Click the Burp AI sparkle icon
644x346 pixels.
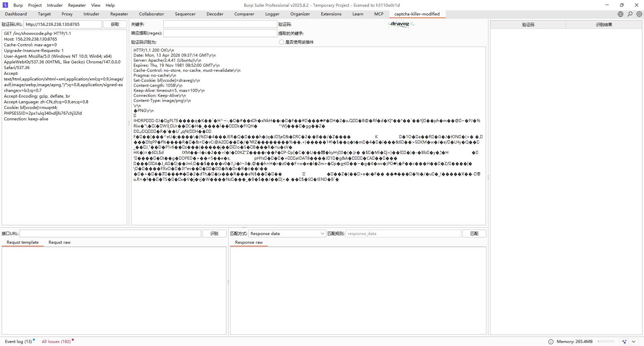pyautogui.click(x=624, y=342)
